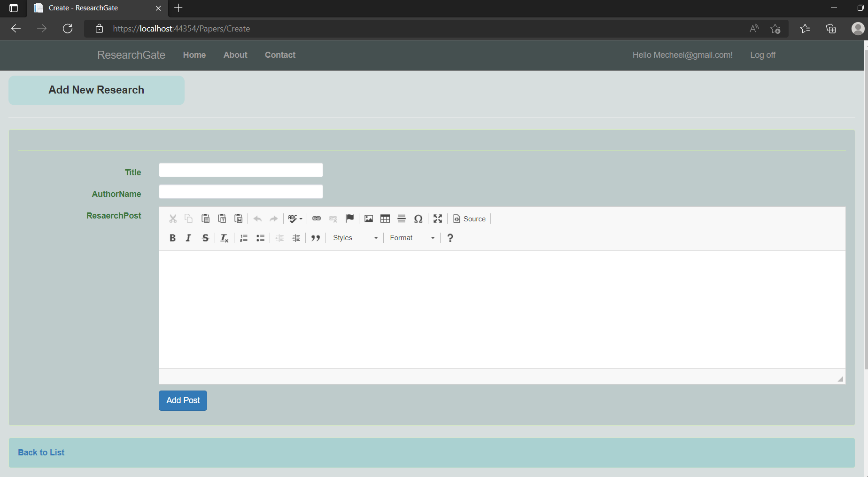Image resolution: width=868 pixels, height=477 pixels.
Task: Insert an image using the Image icon
Action: [x=368, y=218]
